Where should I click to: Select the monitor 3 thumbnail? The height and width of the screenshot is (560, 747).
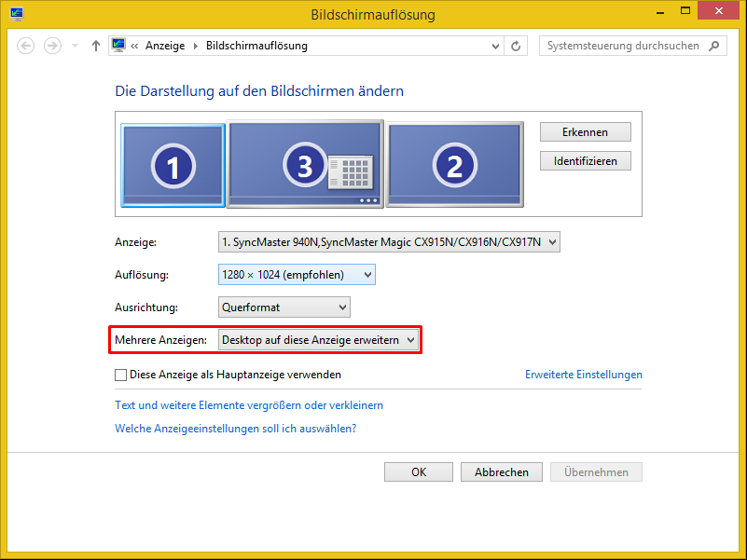tap(305, 162)
